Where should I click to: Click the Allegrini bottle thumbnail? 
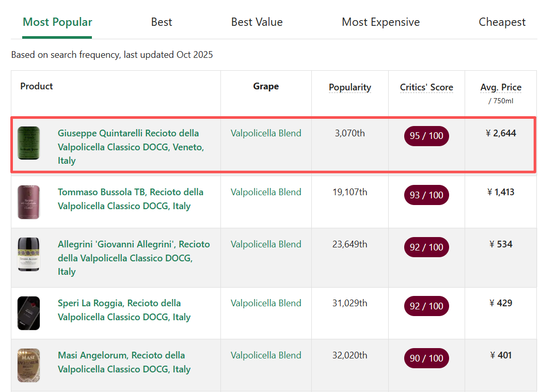tap(28, 255)
